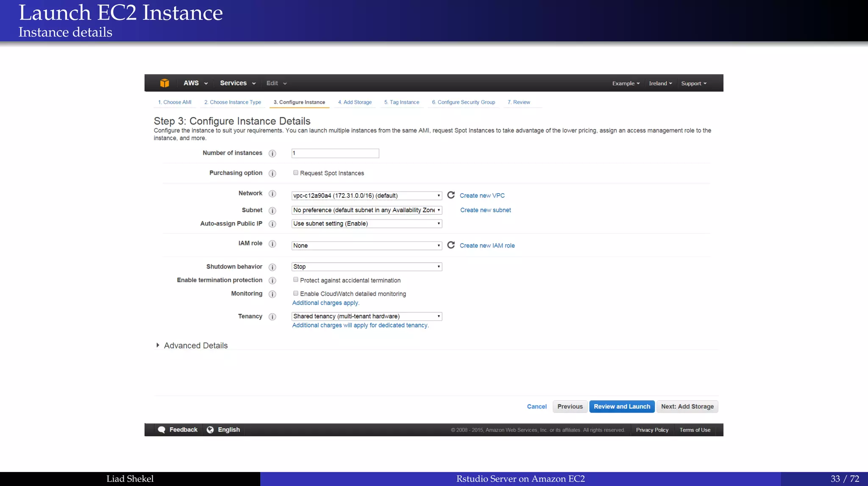
Task: Refresh the IAM role list
Action: coord(451,245)
